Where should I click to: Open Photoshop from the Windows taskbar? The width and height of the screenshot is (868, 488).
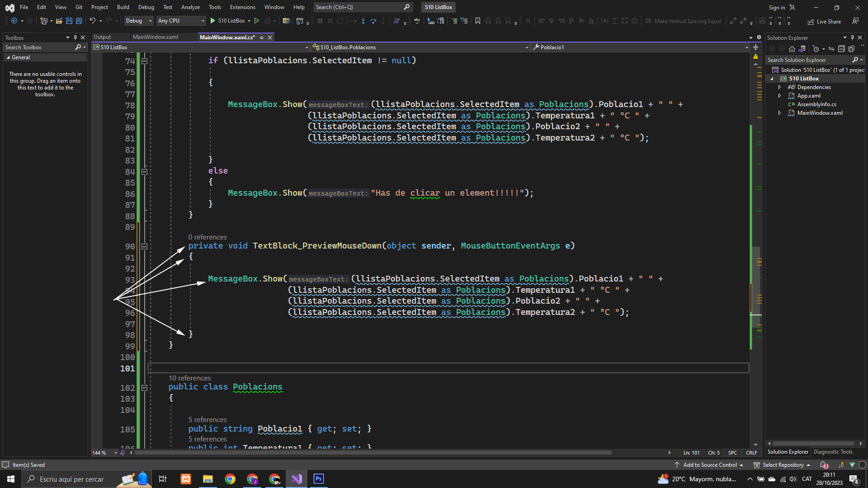click(318, 479)
